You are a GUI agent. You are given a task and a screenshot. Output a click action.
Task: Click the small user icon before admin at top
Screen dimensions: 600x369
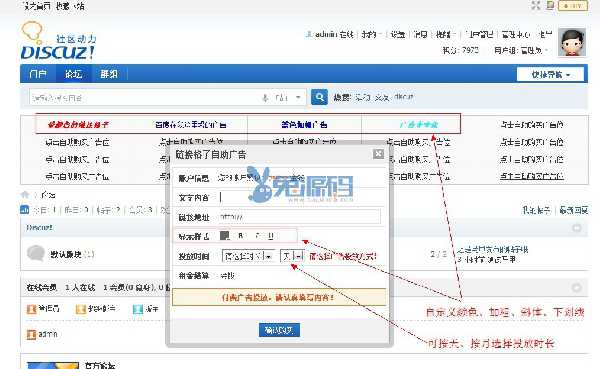308,34
